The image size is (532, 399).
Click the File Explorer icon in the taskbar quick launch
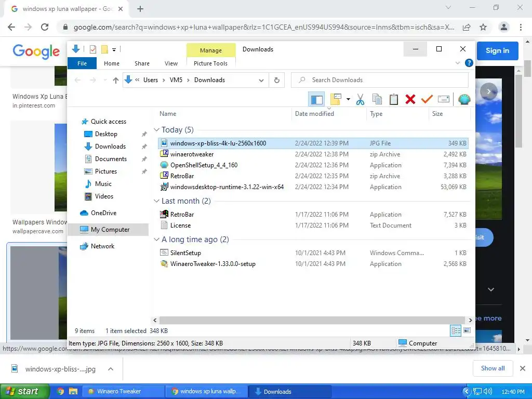(73, 391)
